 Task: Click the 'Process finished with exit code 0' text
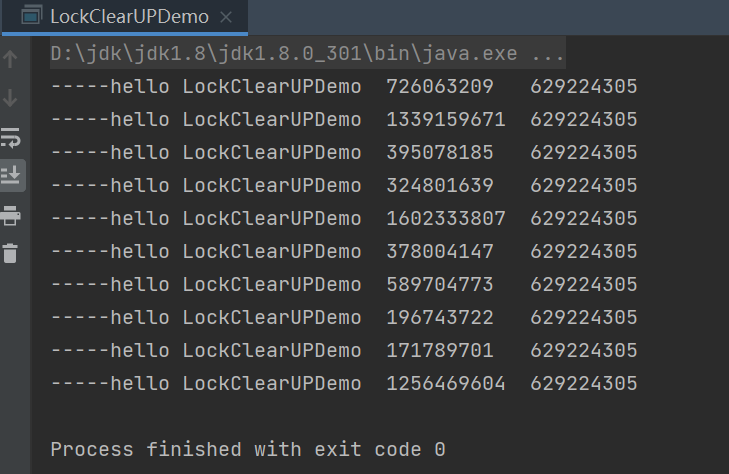(x=247, y=449)
